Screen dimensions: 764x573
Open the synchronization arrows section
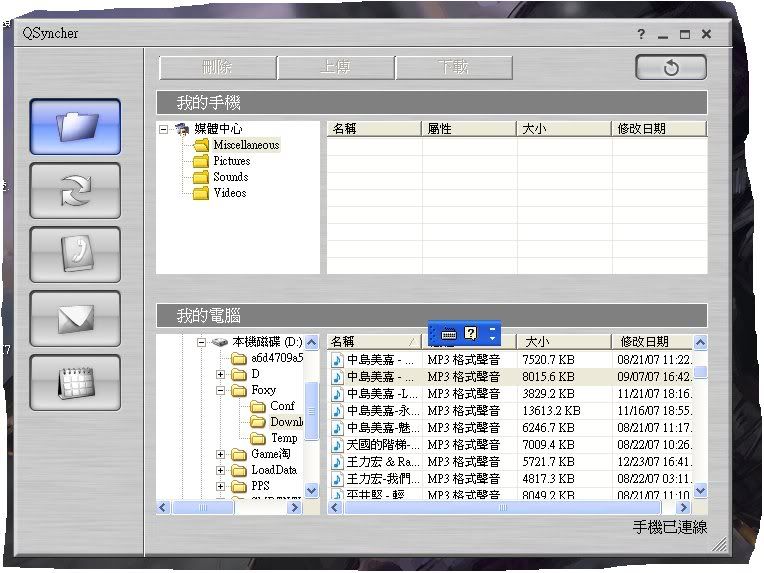[x=75, y=191]
